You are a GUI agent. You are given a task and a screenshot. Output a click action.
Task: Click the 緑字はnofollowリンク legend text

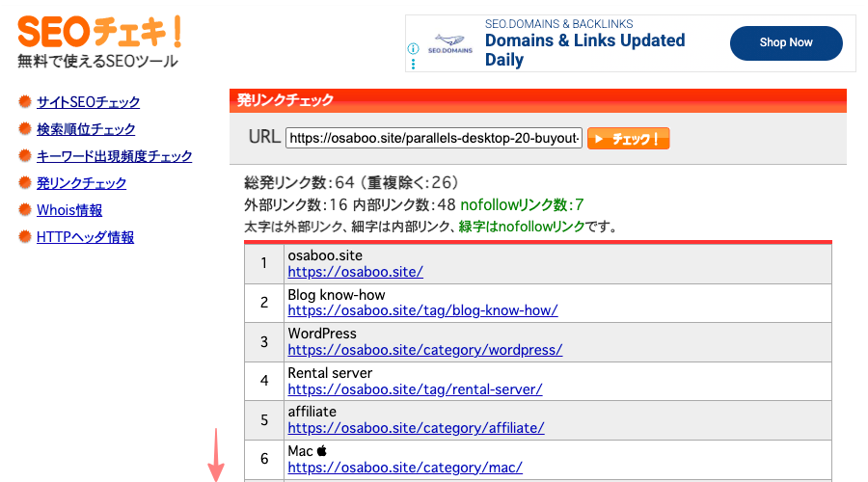click(x=522, y=227)
